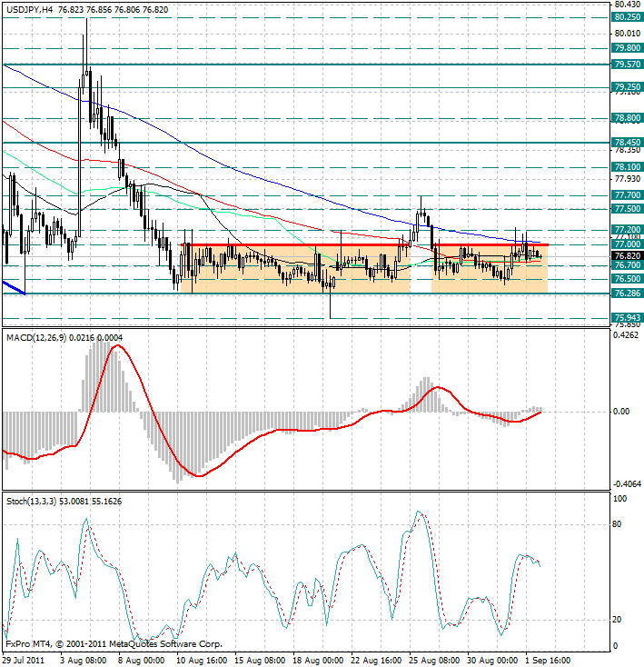Pick the 78.450 price level label

[x=626, y=143]
